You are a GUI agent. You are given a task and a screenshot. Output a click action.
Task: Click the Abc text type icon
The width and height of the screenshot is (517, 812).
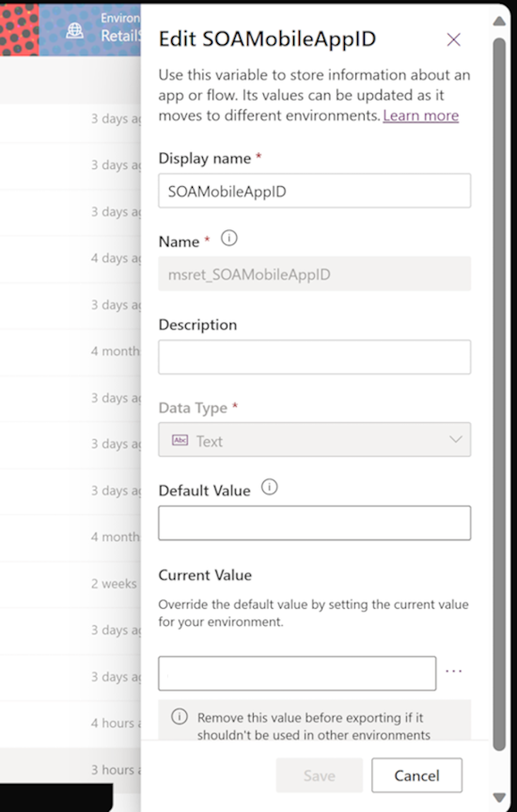point(180,440)
